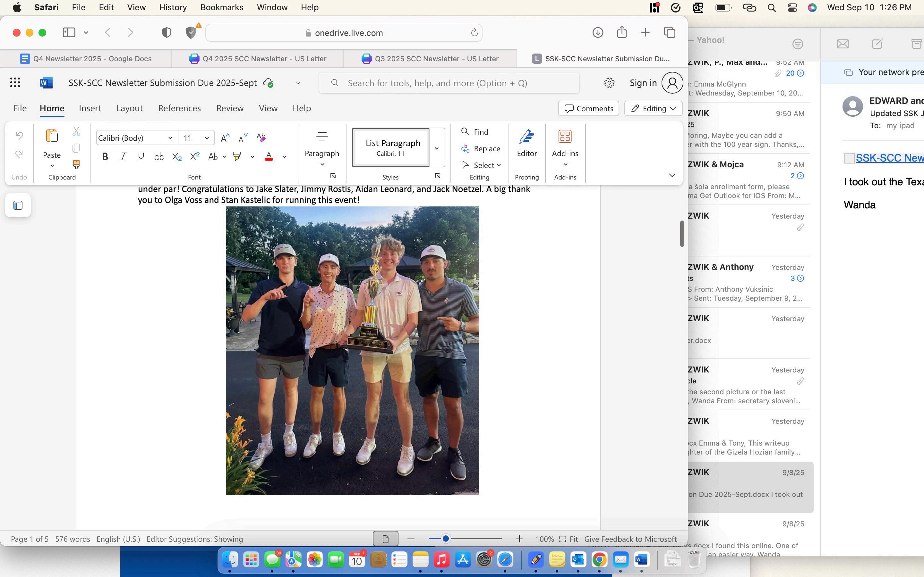Click the Clear Formatting icon
Image resolution: width=924 pixels, height=577 pixels.
click(x=261, y=138)
